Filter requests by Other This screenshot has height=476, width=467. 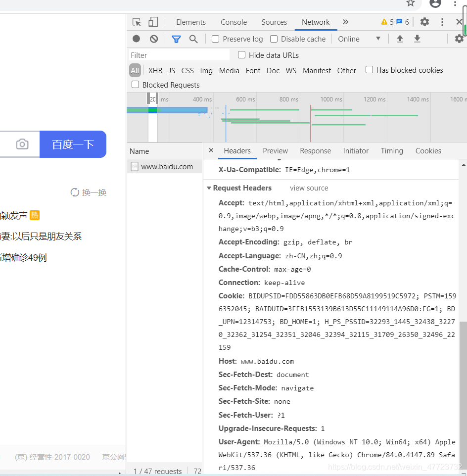(346, 70)
